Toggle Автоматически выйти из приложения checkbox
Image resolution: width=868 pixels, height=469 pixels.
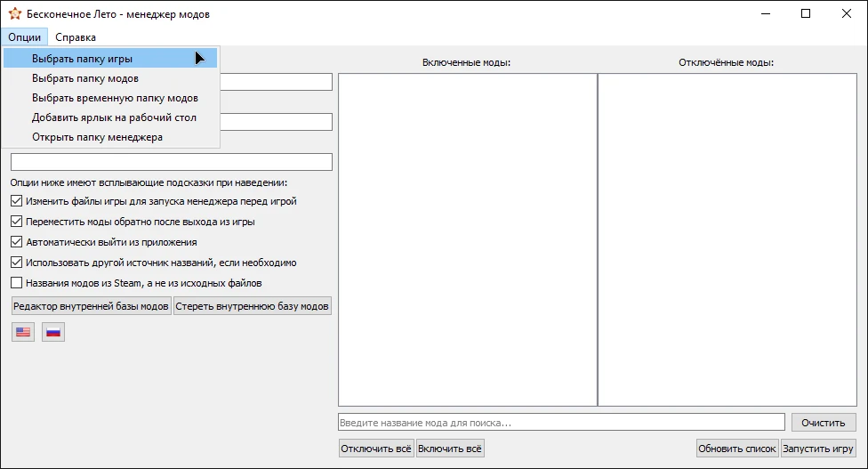point(17,242)
